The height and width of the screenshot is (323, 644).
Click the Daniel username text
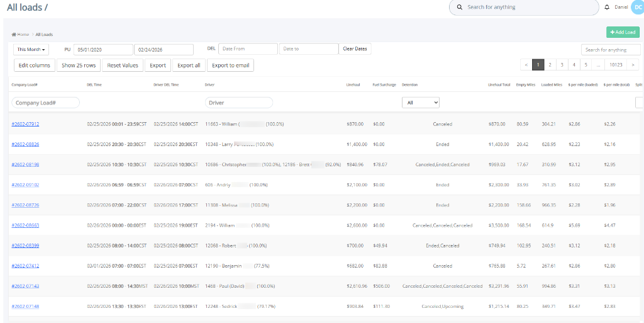[621, 8]
